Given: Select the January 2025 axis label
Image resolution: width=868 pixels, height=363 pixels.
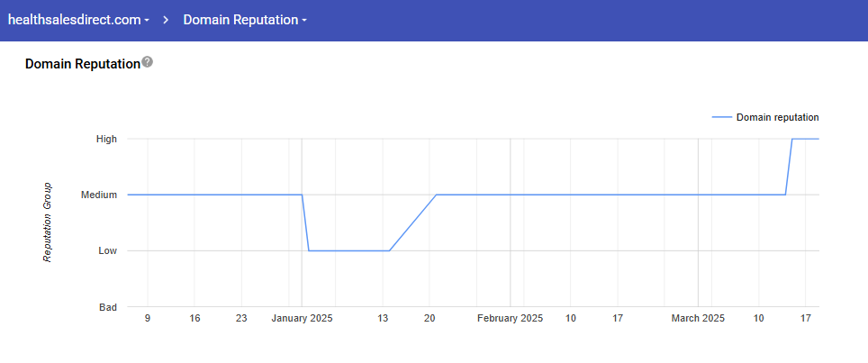Looking at the screenshot, I should tap(302, 318).
